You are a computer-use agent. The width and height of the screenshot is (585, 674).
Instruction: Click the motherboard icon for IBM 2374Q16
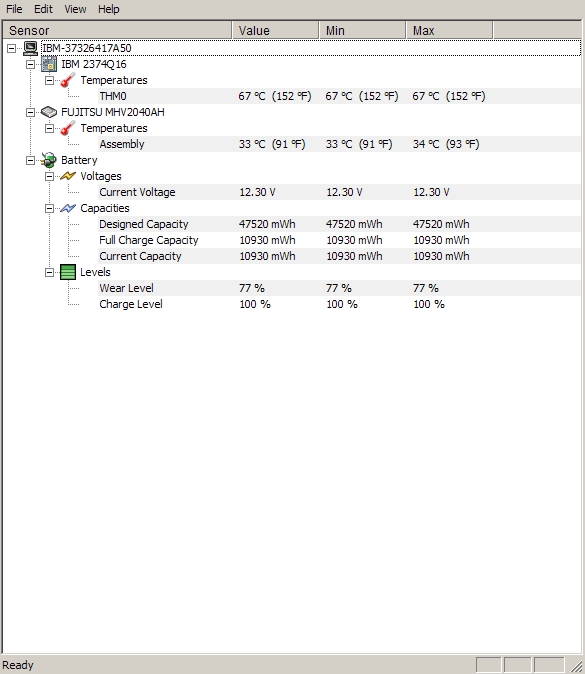(49, 64)
